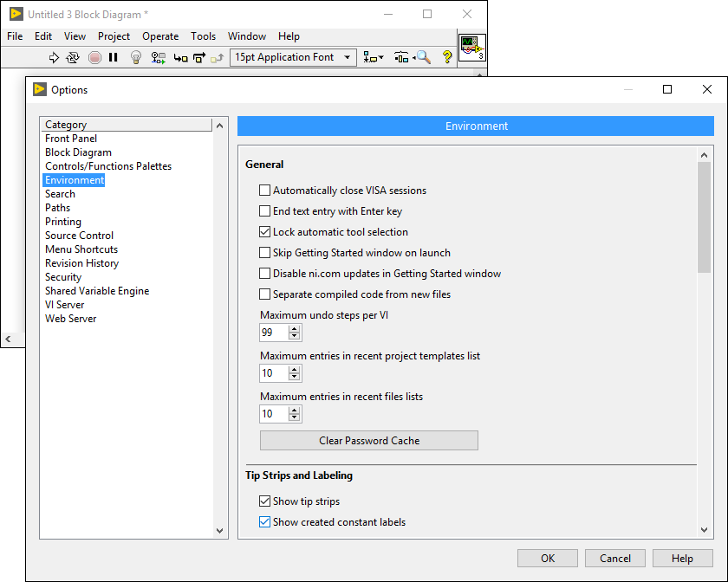The height and width of the screenshot is (582, 728).
Task: Click the Step Into icon
Action: pyautogui.click(x=180, y=57)
